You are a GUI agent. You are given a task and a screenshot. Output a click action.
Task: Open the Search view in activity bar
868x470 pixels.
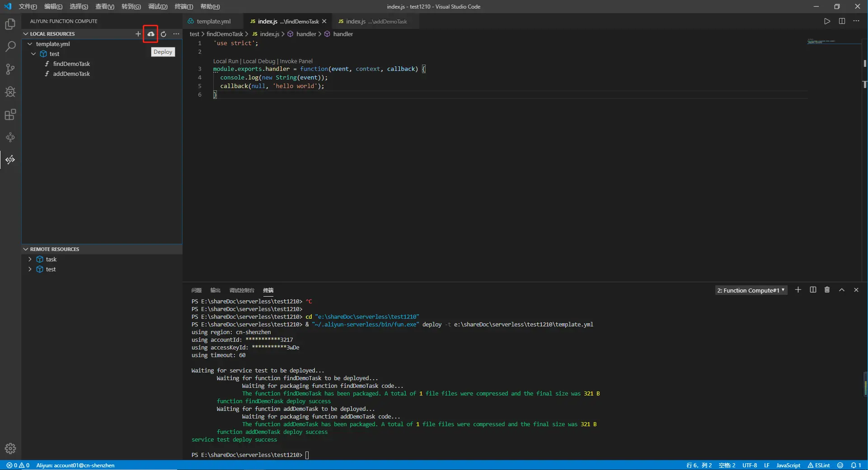(10, 47)
